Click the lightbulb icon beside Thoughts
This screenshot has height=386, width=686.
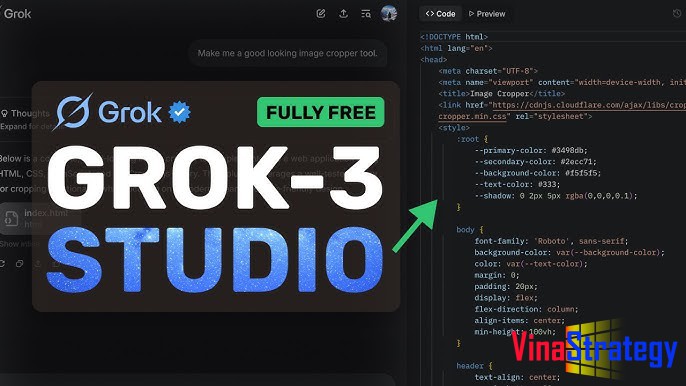coord(5,113)
